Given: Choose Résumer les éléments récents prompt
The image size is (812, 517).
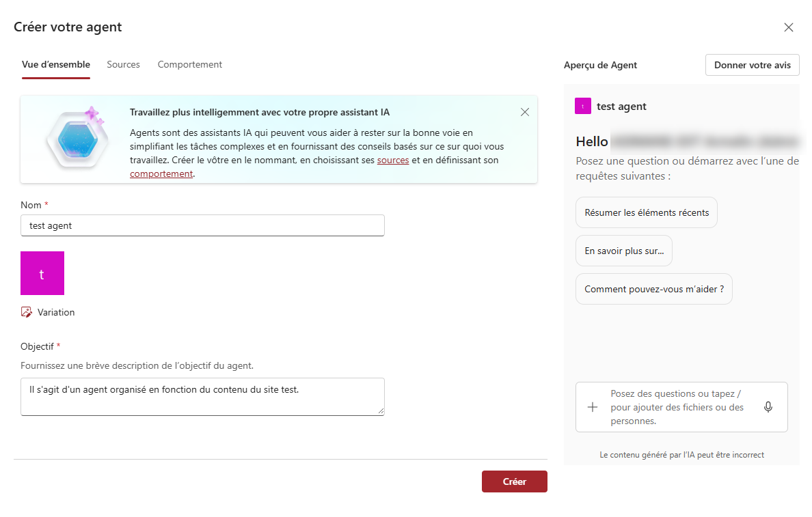Looking at the screenshot, I should 647,212.
